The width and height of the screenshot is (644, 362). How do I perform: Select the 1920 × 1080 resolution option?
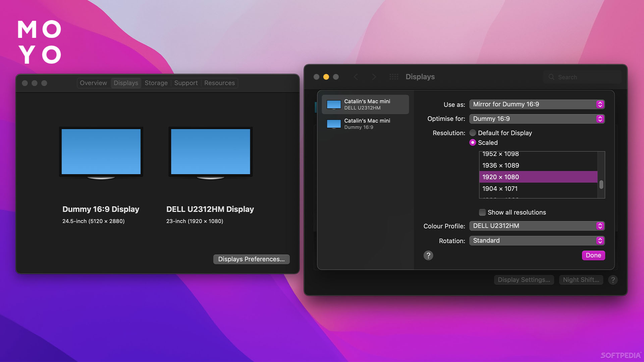pyautogui.click(x=537, y=176)
